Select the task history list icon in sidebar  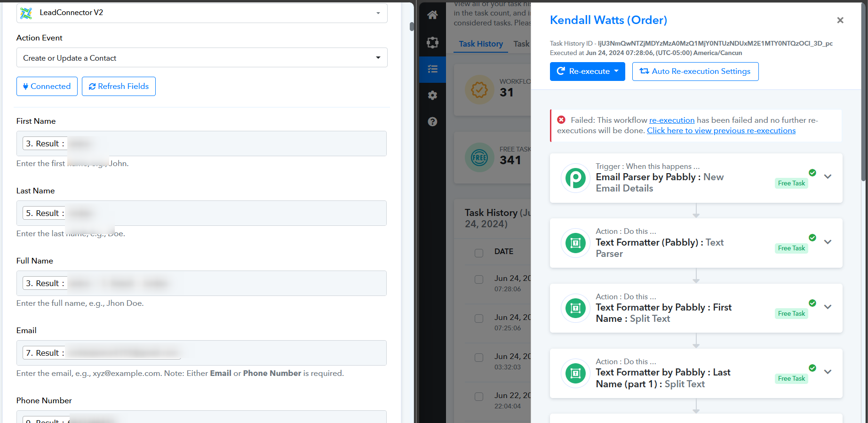click(432, 69)
